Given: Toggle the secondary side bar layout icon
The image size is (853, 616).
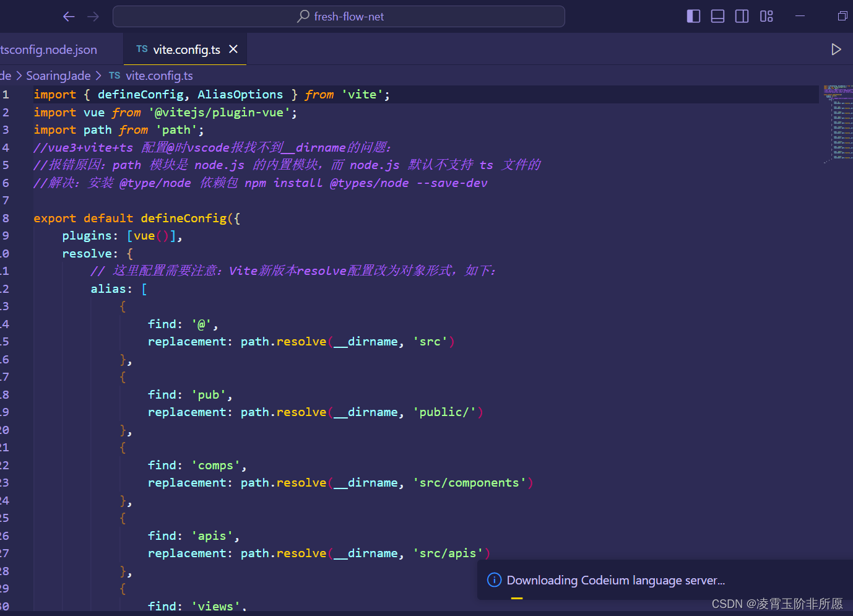Looking at the screenshot, I should pyautogui.click(x=742, y=16).
